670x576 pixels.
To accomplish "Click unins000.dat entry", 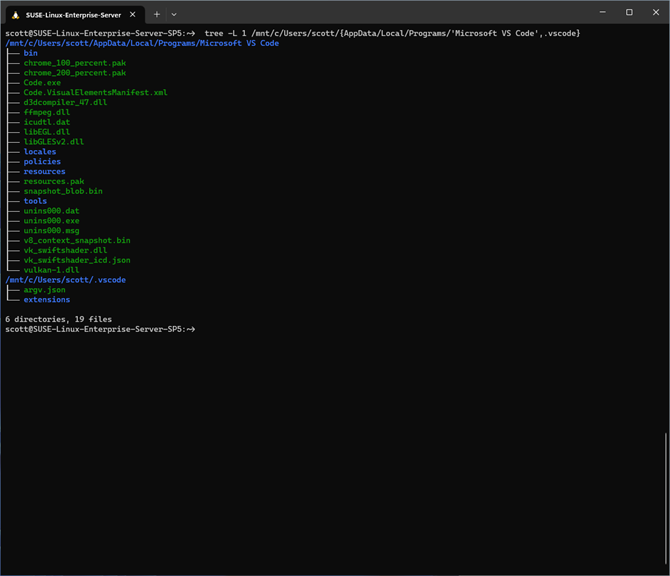I will [51, 211].
